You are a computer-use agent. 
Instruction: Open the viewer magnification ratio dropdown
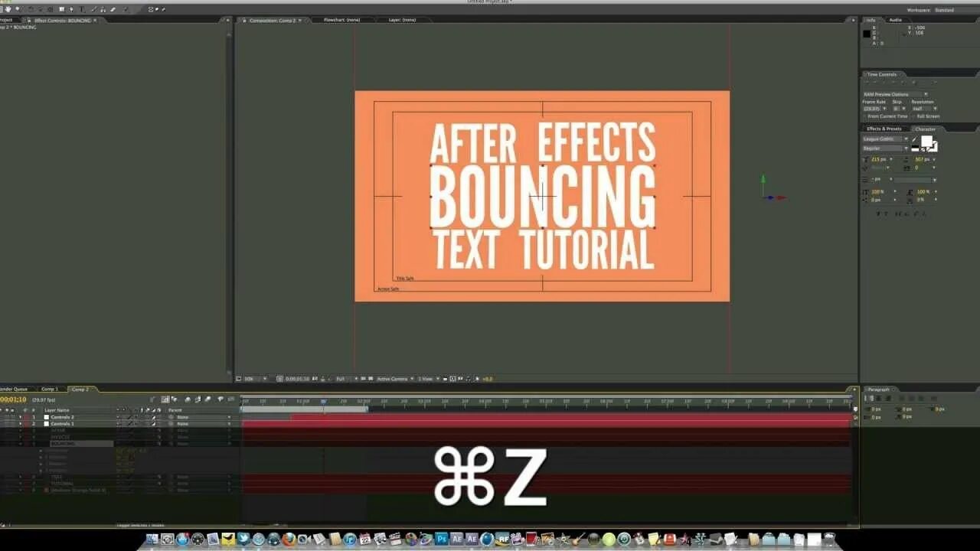click(256, 379)
